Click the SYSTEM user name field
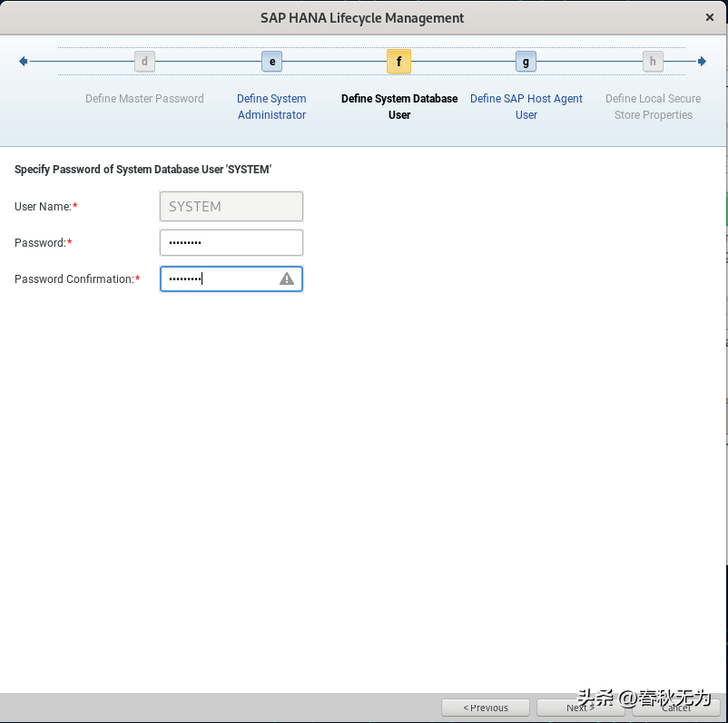728x723 pixels. [231, 206]
